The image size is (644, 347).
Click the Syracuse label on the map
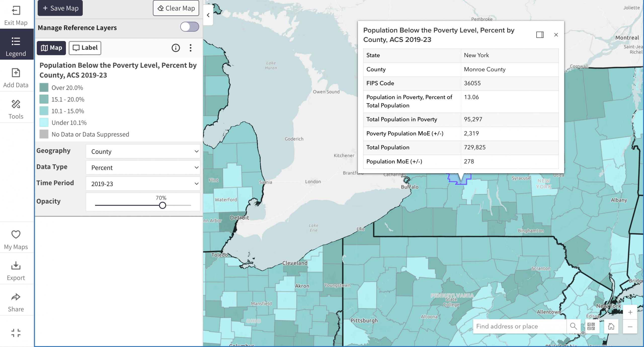coord(521,178)
